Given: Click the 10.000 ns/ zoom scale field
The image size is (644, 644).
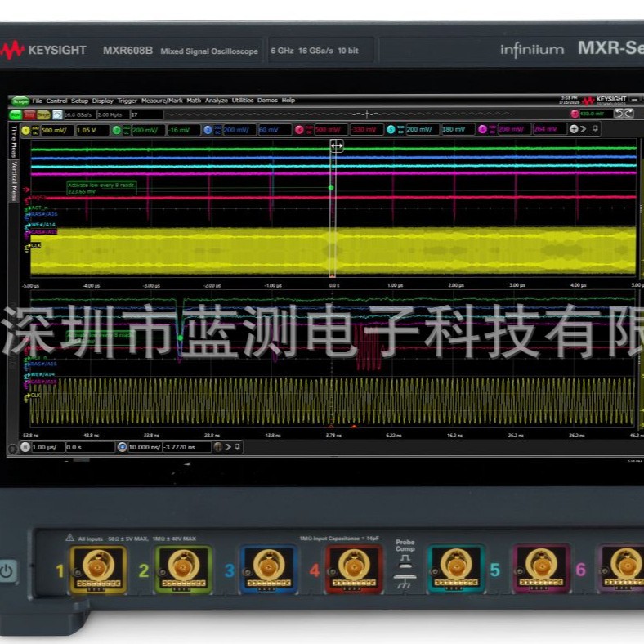Looking at the screenshot, I should [145, 447].
